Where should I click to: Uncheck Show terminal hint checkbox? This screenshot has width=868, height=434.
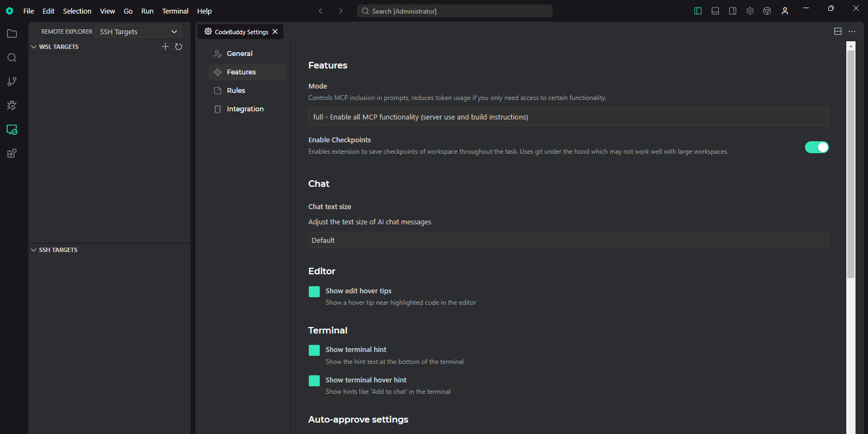point(314,350)
